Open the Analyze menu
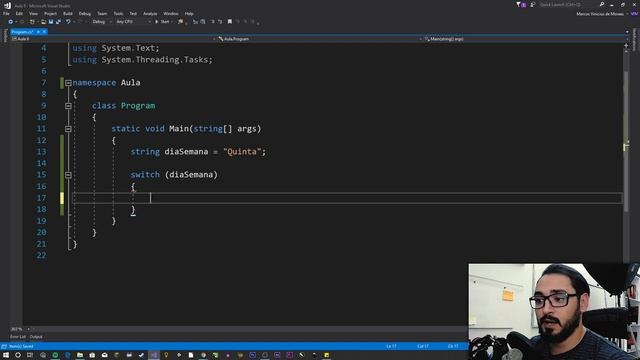 pos(150,13)
